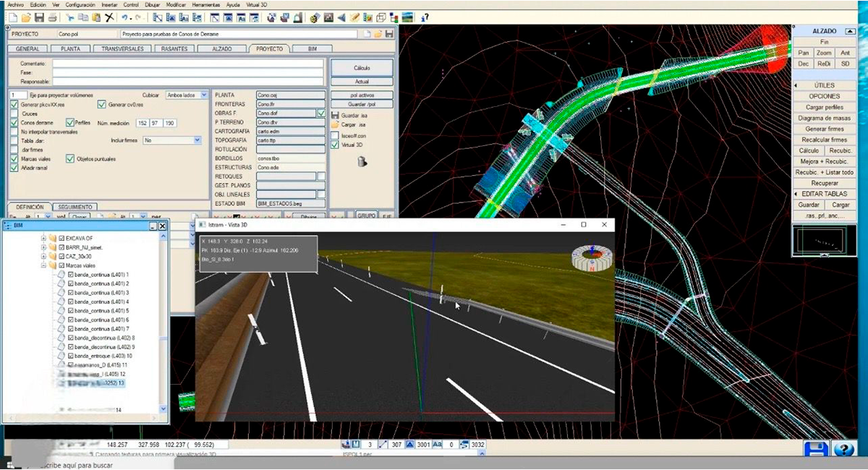Click the Diagrama de masas button

pyautogui.click(x=824, y=118)
